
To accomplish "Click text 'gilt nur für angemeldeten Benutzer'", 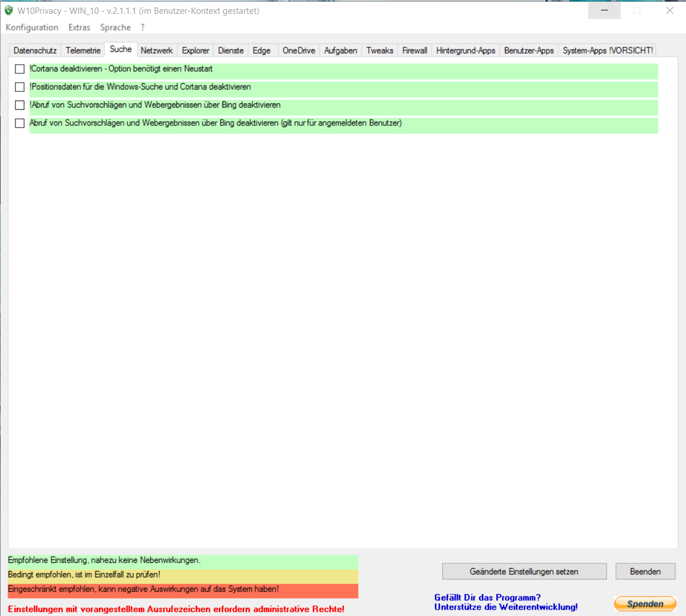I will (x=342, y=123).
